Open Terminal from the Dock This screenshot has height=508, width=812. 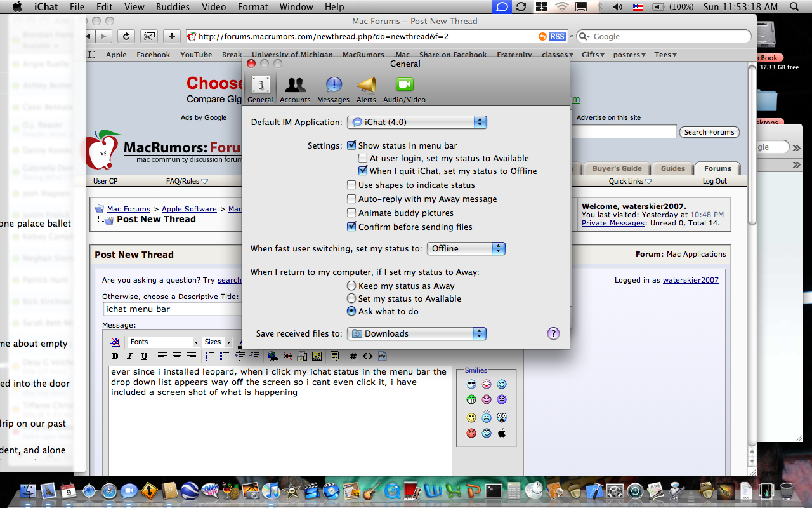(x=494, y=491)
